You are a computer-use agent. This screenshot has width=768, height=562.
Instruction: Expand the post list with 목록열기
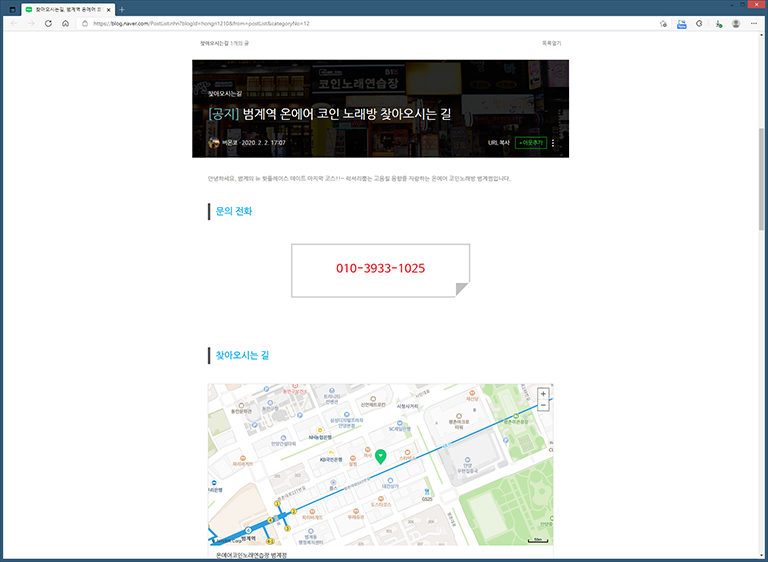point(551,44)
